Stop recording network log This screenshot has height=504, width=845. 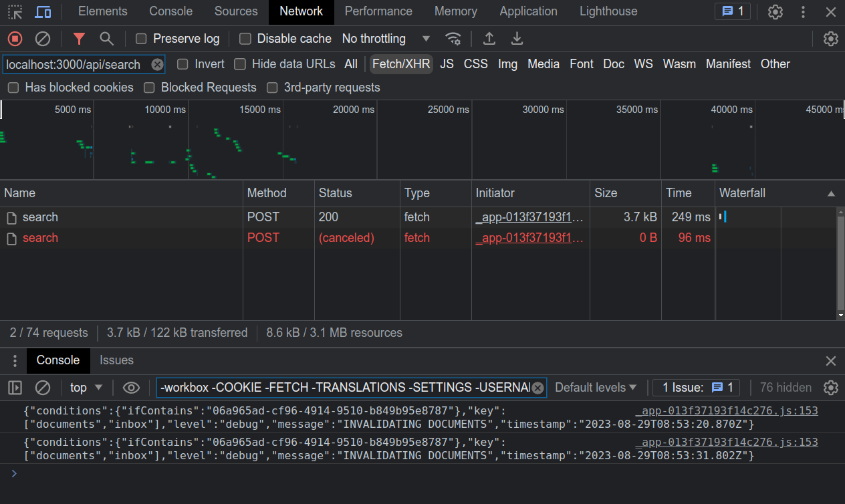click(15, 39)
